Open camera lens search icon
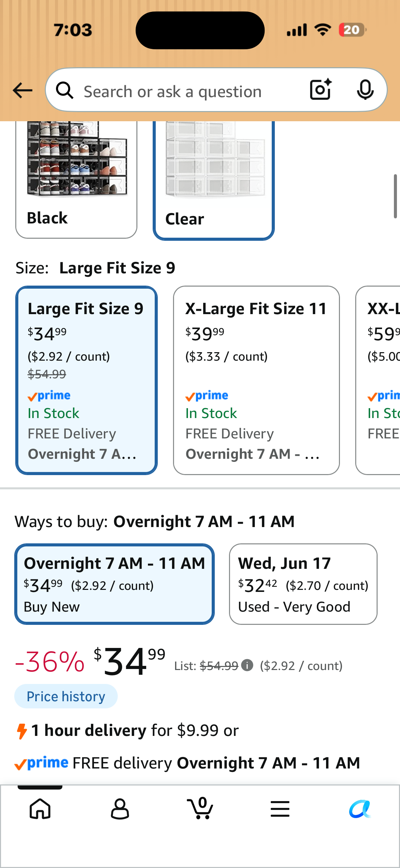 [x=321, y=90]
